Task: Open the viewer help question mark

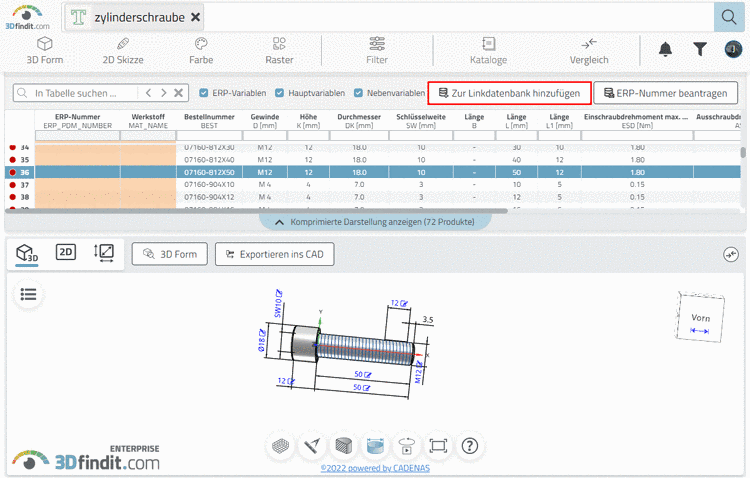Action: pos(470,446)
